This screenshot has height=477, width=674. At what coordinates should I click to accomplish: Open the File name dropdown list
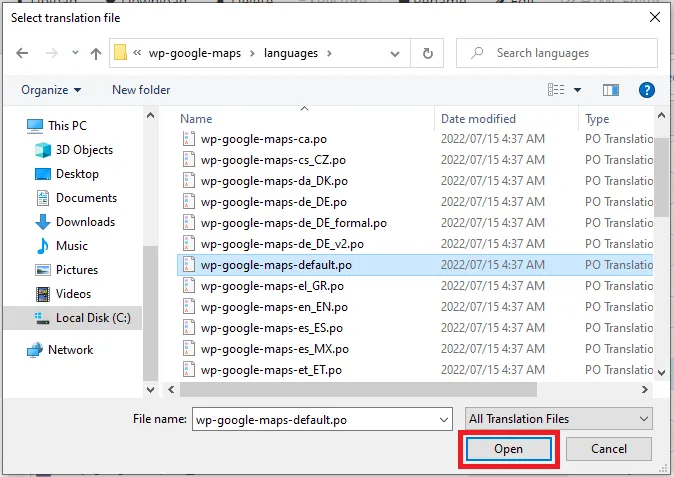click(x=444, y=419)
